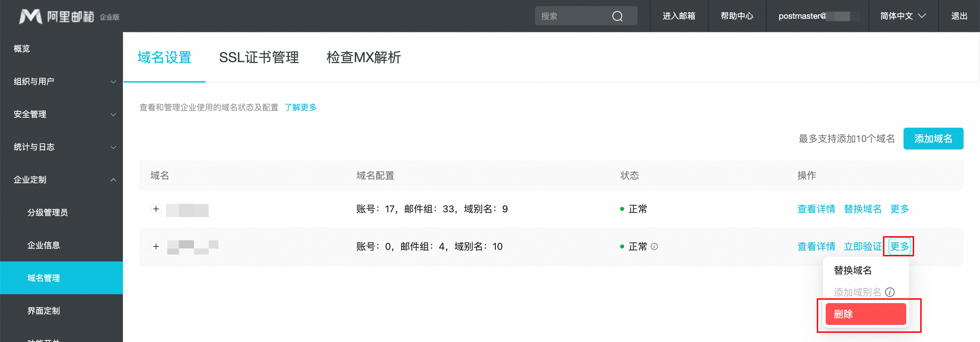Click 立即验证 for the second domain

coord(862,246)
